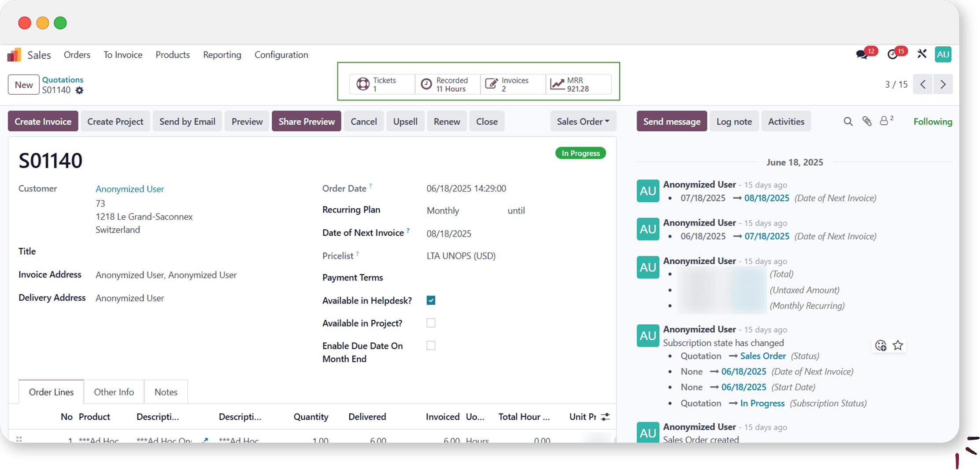
Task: Check Enable Due Date On Month End
Action: 431,346
